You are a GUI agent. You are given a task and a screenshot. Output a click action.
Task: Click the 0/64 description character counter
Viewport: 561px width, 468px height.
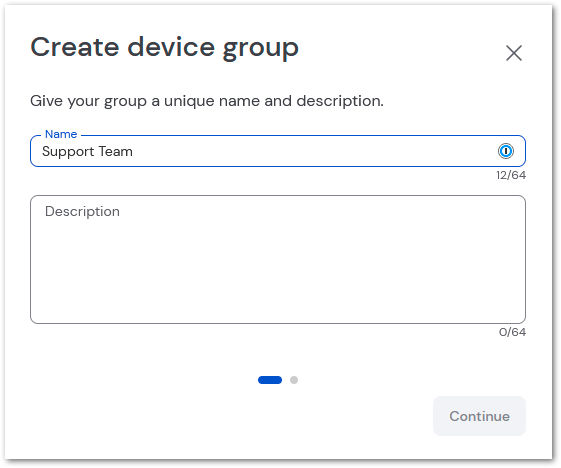point(512,332)
